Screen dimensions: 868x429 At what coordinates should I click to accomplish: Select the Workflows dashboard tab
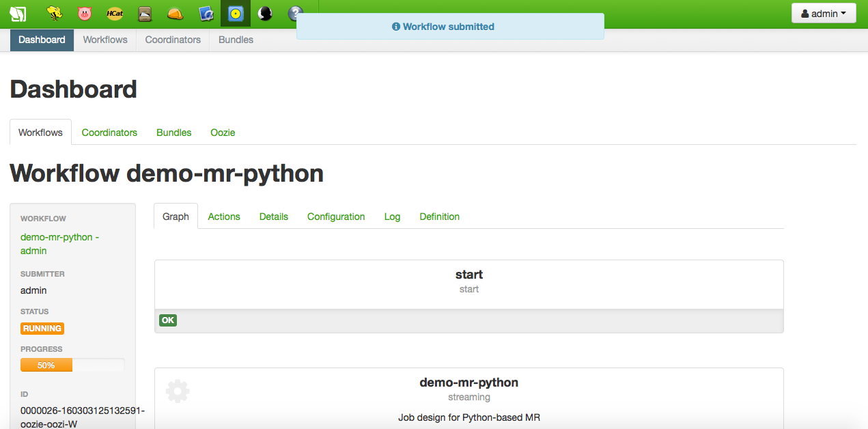(40, 133)
